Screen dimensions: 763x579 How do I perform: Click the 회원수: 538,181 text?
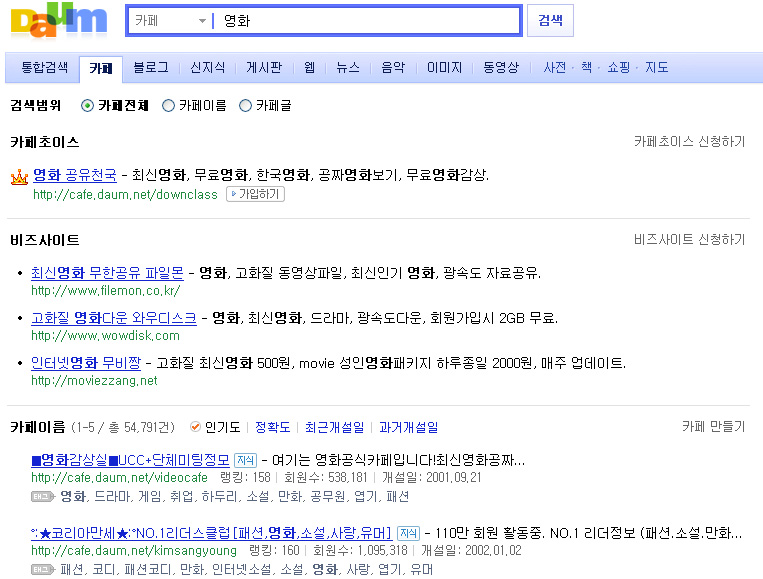326,477
